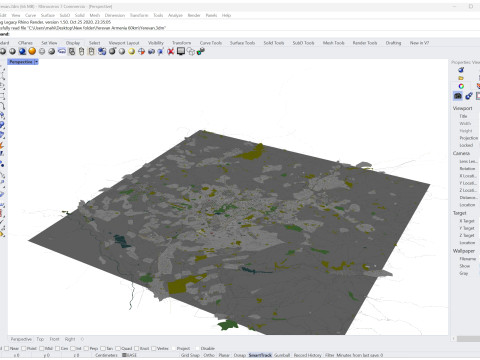Enable the Near osnap checkbox
480x360 pixels.
pyautogui.click(x=6, y=348)
